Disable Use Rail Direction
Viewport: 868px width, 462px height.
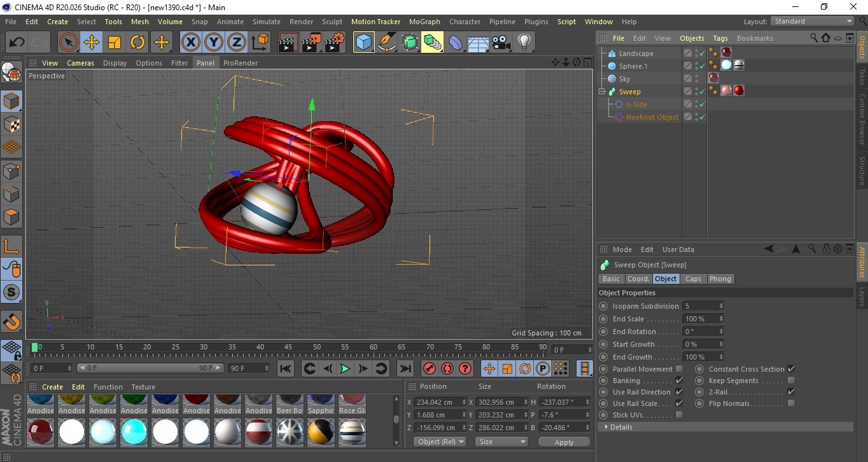(679, 392)
